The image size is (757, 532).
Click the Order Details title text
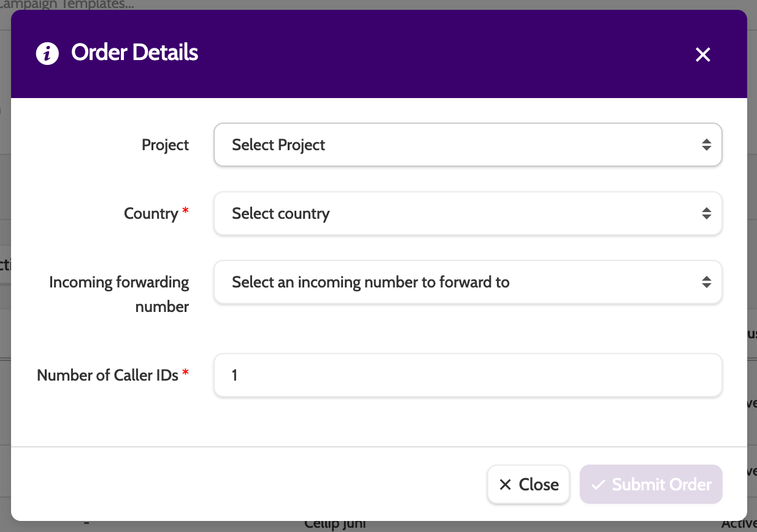(134, 53)
